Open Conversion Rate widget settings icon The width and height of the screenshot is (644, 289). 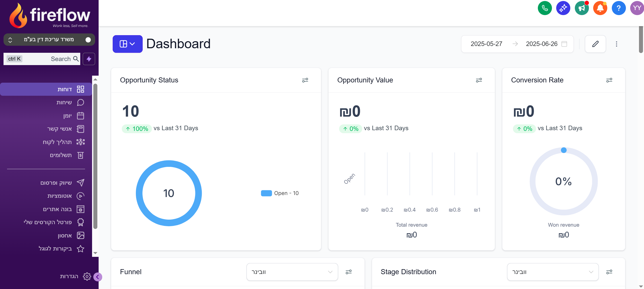tap(609, 80)
